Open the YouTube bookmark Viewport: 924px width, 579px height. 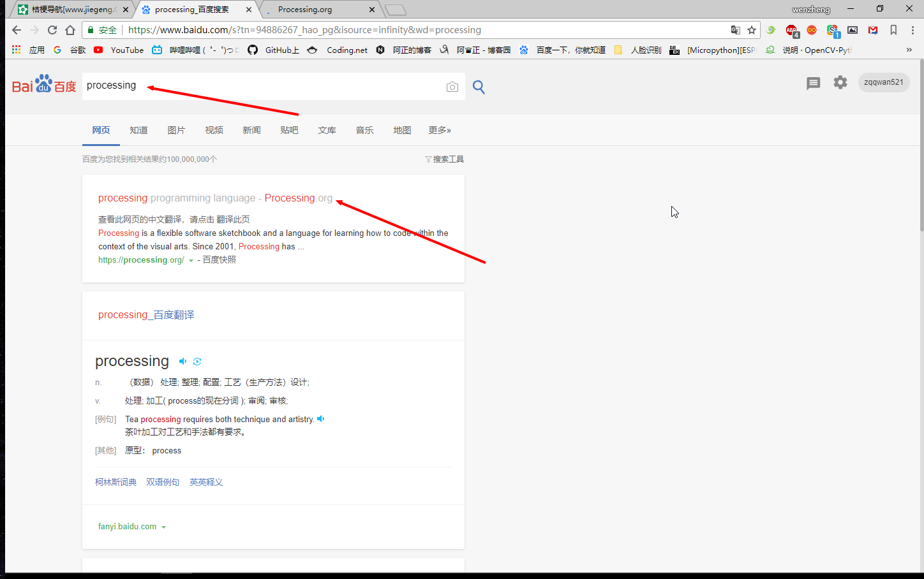click(119, 50)
